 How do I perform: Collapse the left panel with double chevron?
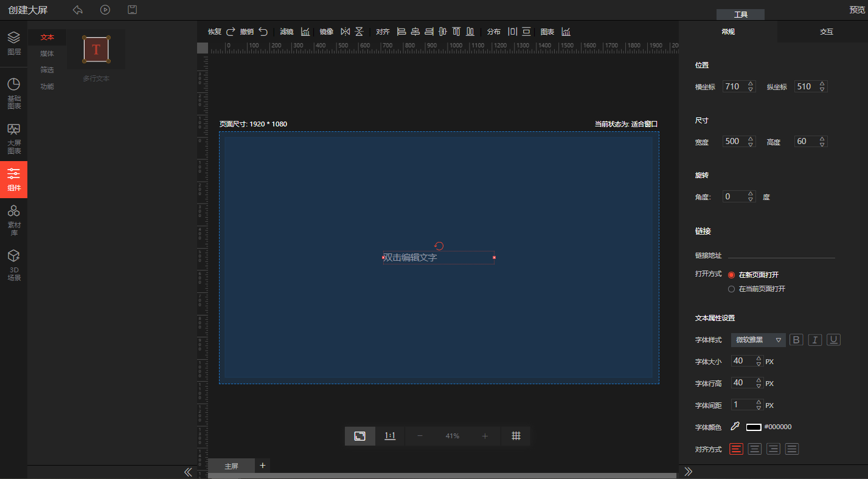point(188,472)
